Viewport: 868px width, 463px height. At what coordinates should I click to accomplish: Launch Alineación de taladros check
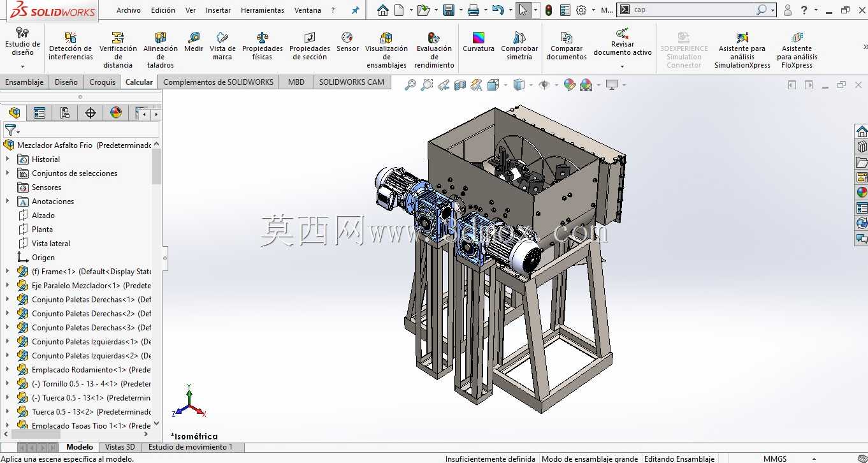coord(161,50)
